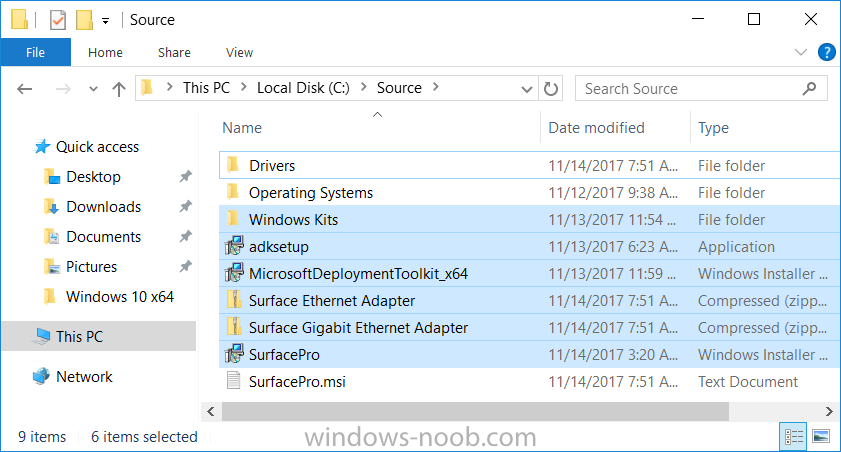
Task: Expand the recent locations dropdown arrow
Action: coord(93,89)
